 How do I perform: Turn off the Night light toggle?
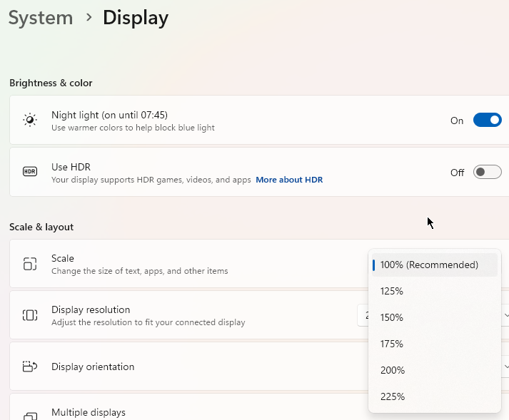coord(487,121)
